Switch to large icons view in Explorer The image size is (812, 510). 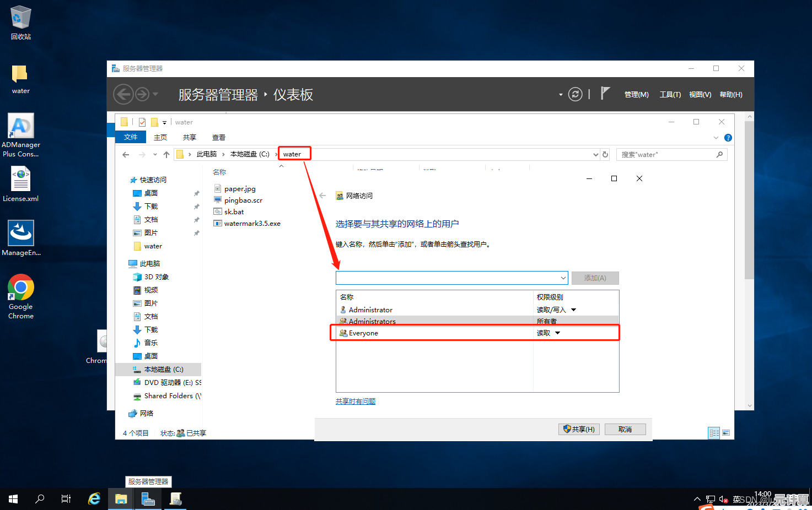[x=726, y=433]
